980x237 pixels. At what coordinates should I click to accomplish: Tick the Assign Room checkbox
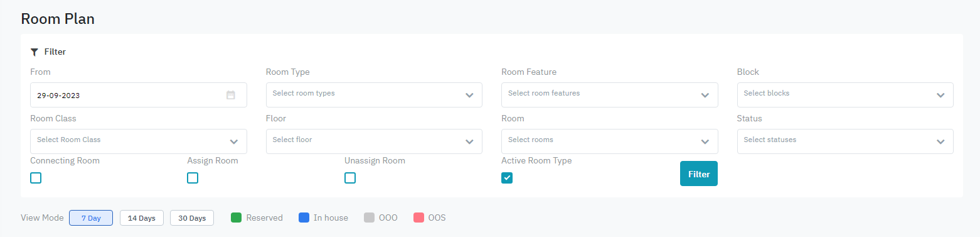(193, 178)
